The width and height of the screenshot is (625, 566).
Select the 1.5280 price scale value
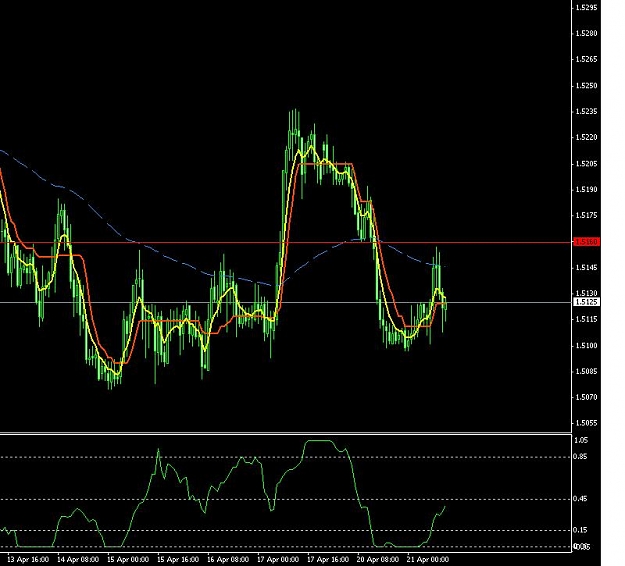(586, 33)
